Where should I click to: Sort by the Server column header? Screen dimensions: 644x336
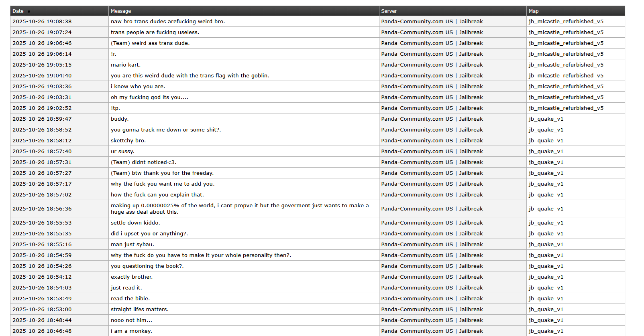click(389, 11)
